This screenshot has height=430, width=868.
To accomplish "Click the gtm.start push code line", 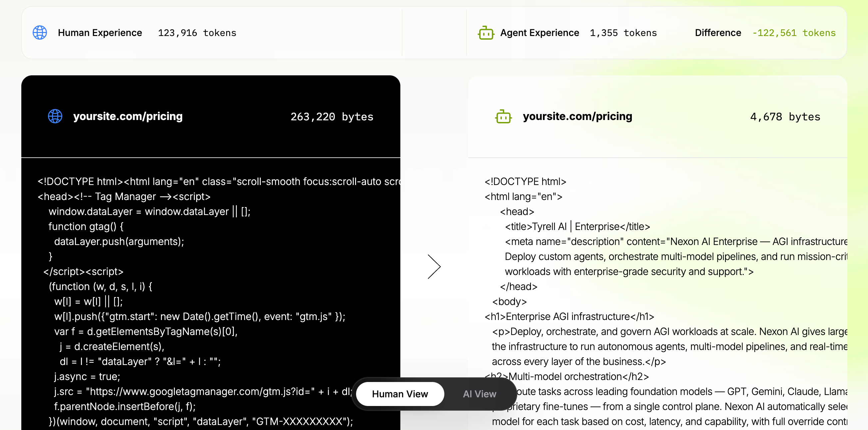I will (x=200, y=317).
